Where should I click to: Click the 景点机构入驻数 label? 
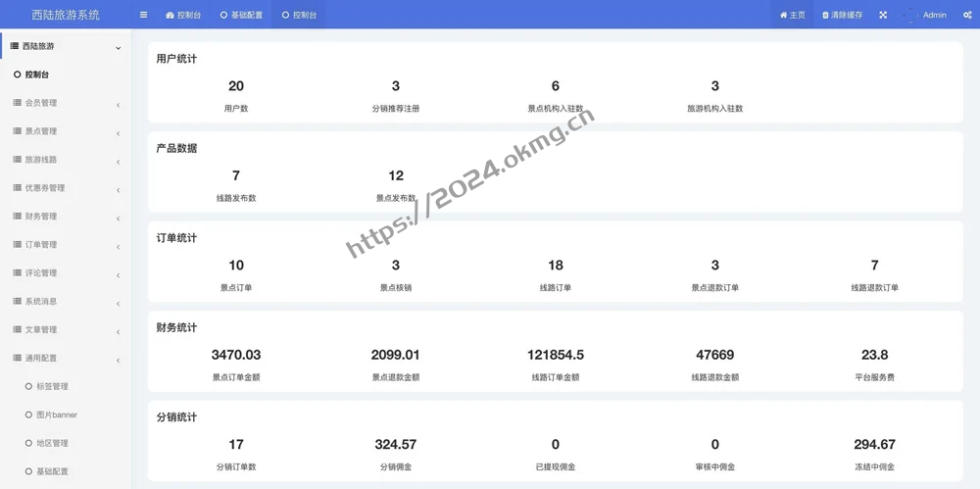click(556, 108)
